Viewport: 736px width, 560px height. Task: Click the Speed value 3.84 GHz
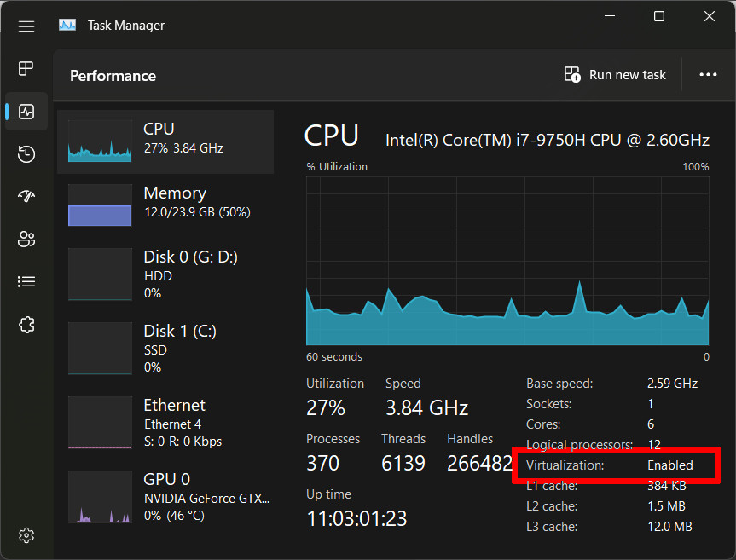426,407
